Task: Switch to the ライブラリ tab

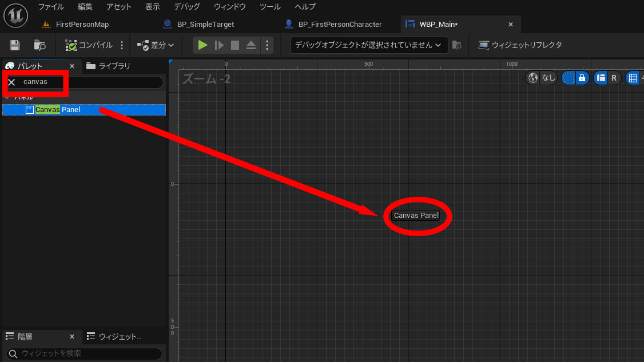Action: click(109, 66)
